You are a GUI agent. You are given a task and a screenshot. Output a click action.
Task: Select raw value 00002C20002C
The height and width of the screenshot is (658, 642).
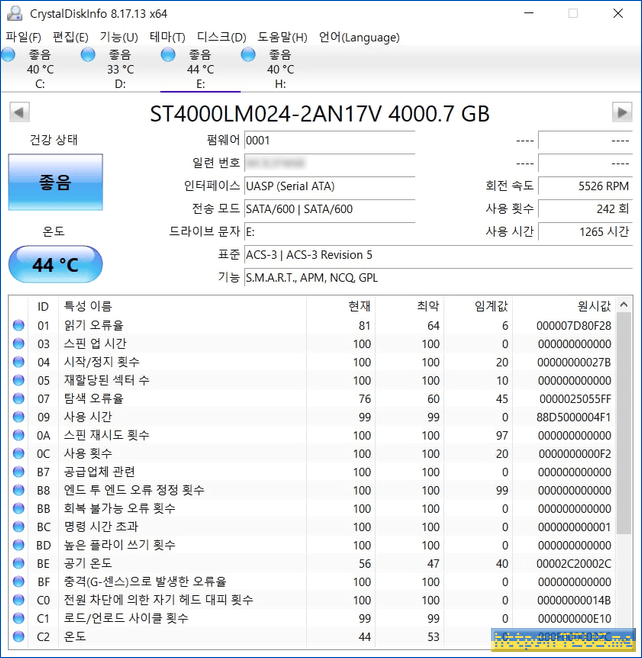[x=574, y=564]
